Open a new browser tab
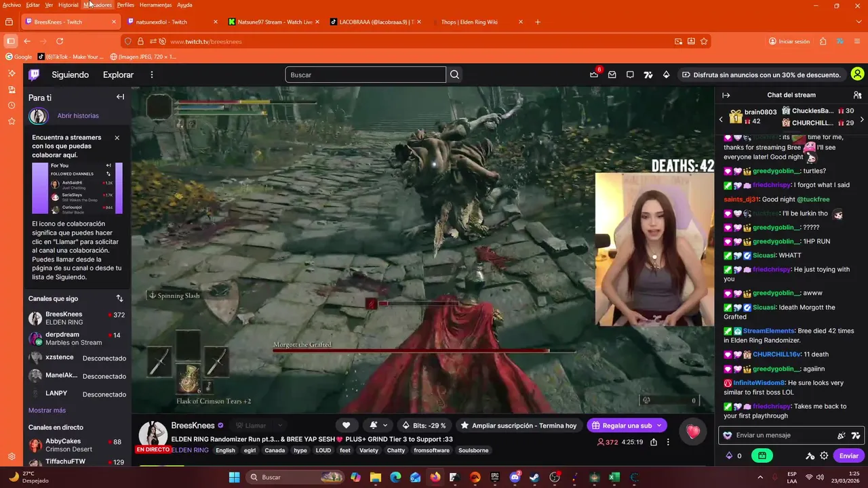This screenshot has width=868, height=488. 538,22
